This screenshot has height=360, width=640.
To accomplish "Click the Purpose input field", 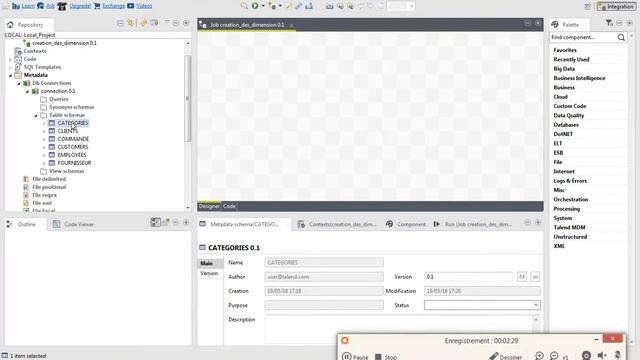I will 324,305.
